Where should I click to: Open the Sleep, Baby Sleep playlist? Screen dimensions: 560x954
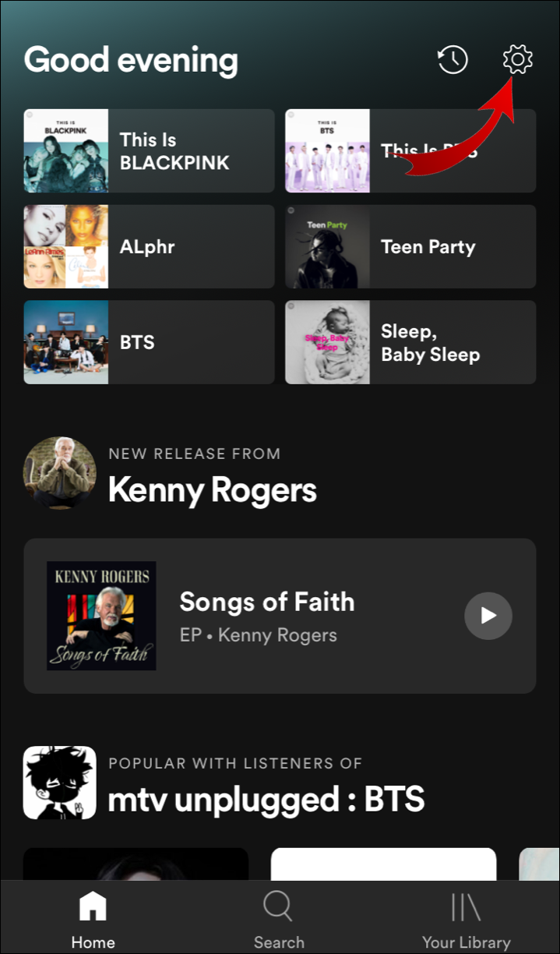(410, 342)
